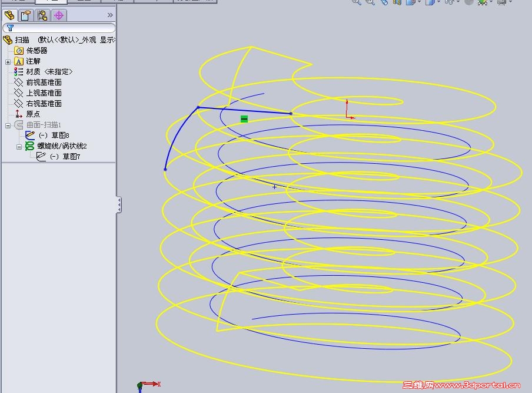Select the 原点 origin icon in tree
Screen dimensions: 532x393
[18, 114]
